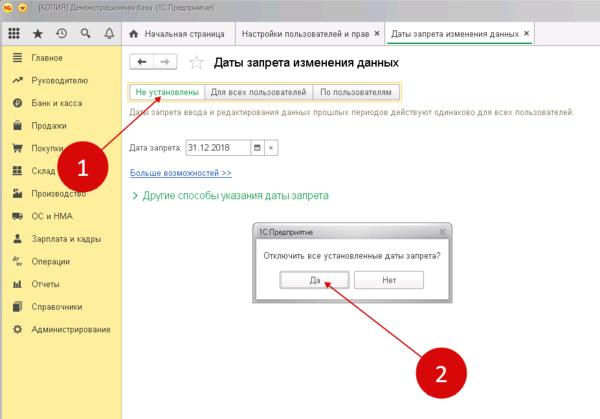Viewport: 600px width, 419px height.
Task: Click Да in the confirmation dialog
Action: point(314,282)
